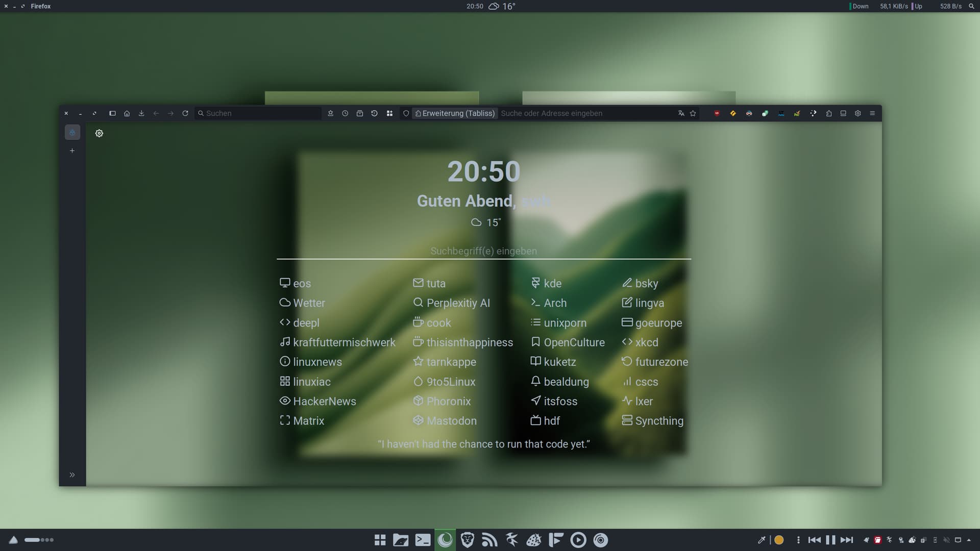Open the Syncthing link
This screenshot has width=980, height=551.
[x=658, y=421]
